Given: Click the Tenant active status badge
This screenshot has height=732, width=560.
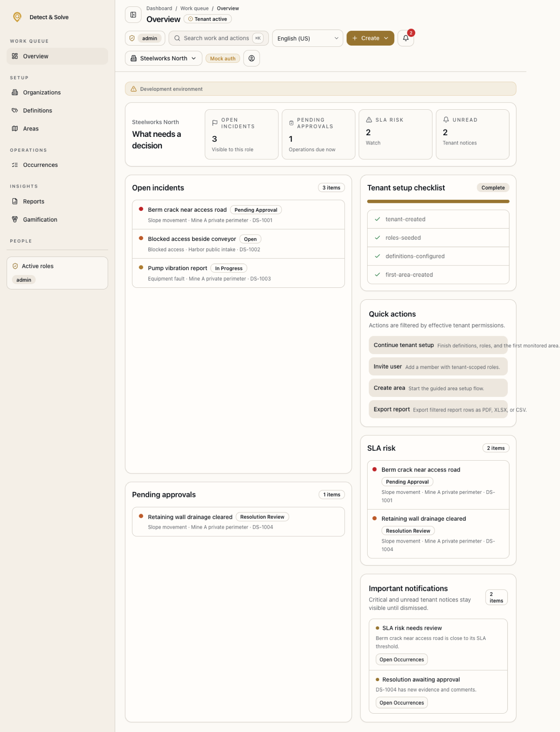Looking at the screenshot, I should pyautogui.click(x=208, y=19).
